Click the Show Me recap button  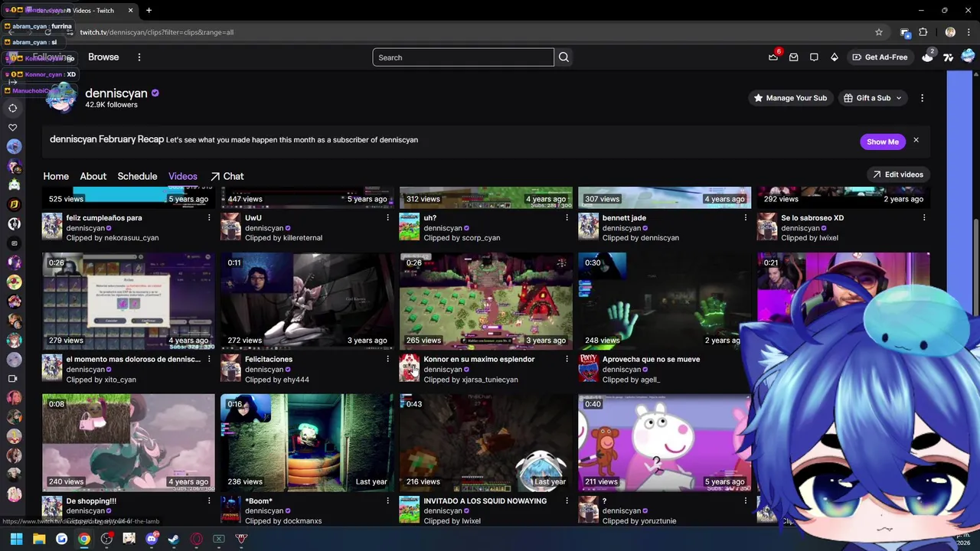(883, 142)
